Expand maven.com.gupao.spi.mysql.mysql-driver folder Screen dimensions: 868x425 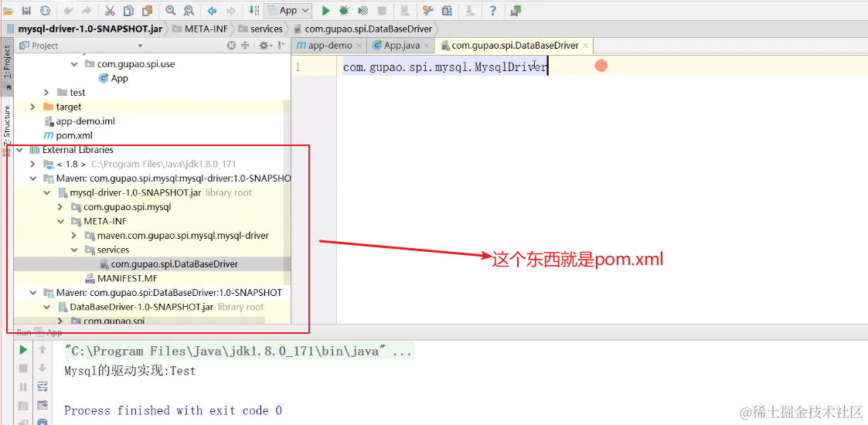click(x=75, y=236)
